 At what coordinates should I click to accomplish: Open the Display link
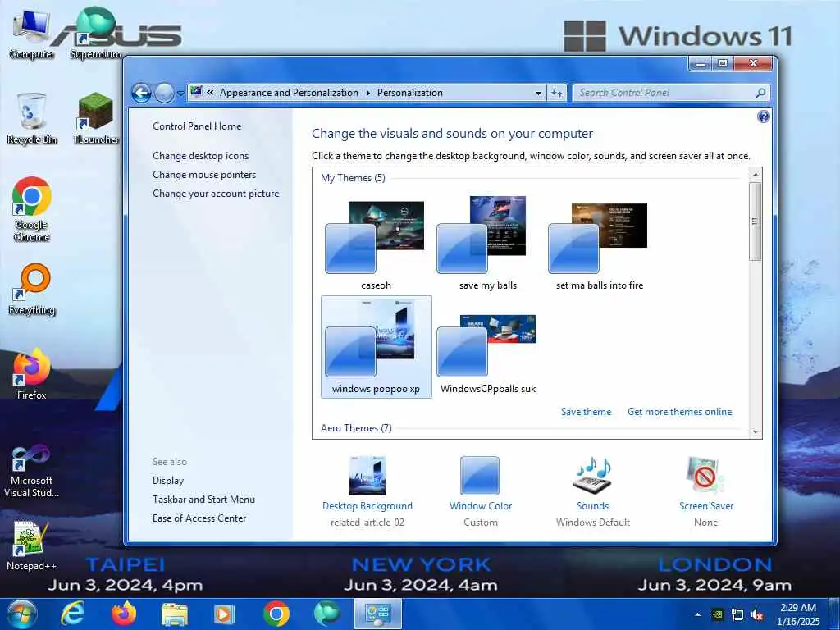[168, 481]
